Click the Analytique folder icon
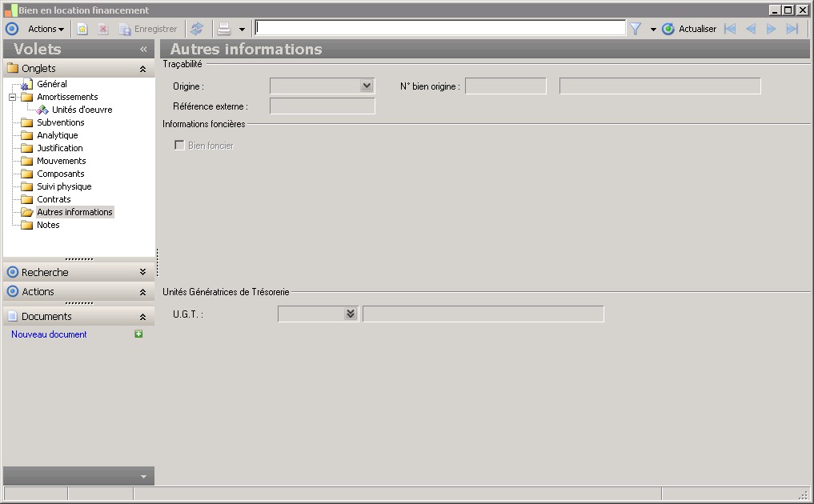Viewport: 814px width, 504px height. click(x=27, y=135)
